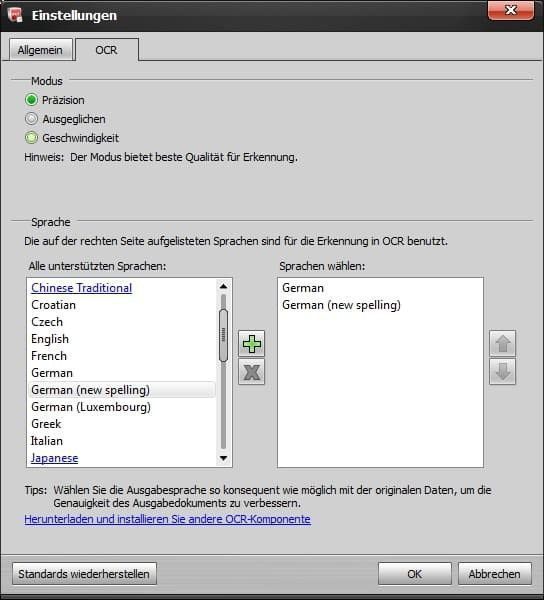Click the language list scroll-down arrow
The height and width of the screenshot is (600, 544).
(223, 458)
